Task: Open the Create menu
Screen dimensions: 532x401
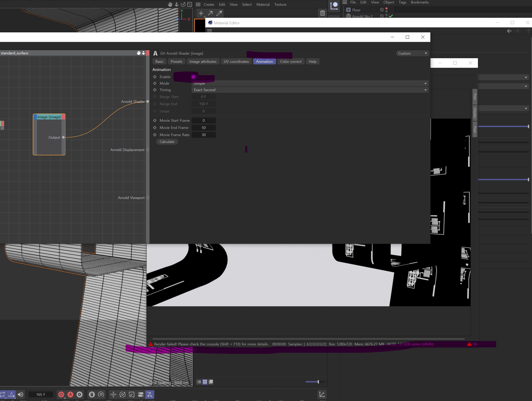Action: click(x=209, y=4)
